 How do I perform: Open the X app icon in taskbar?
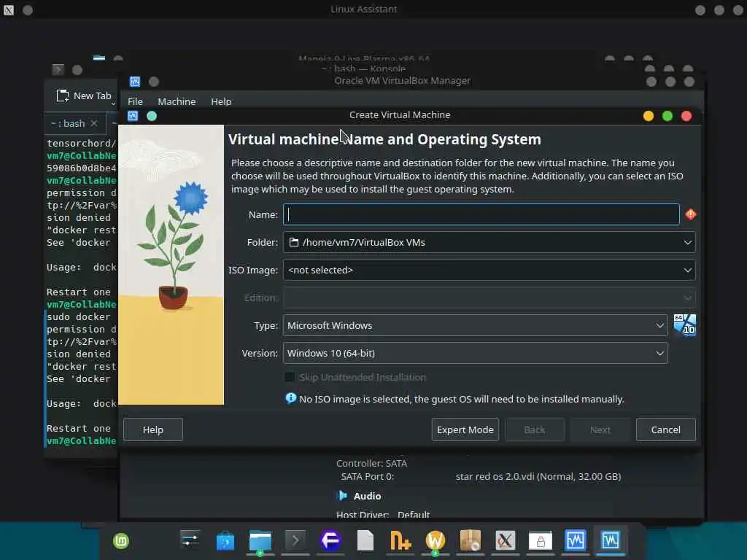pos(505,540)
